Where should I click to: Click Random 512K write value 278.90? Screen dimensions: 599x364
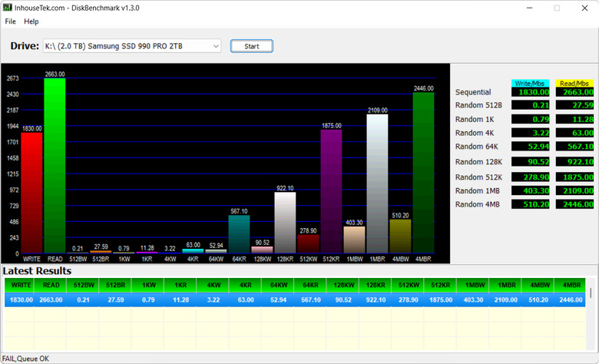(530, 177)
